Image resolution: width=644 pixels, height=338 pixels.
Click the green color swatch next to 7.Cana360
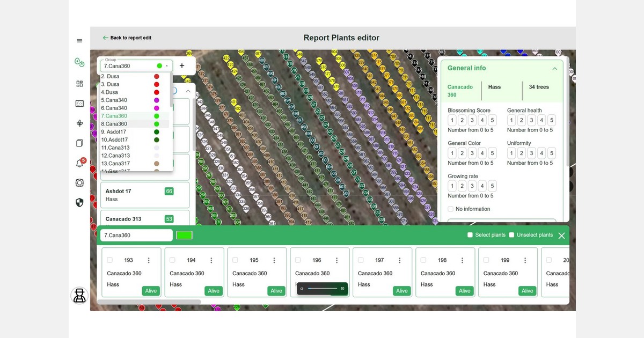point(184,234)
